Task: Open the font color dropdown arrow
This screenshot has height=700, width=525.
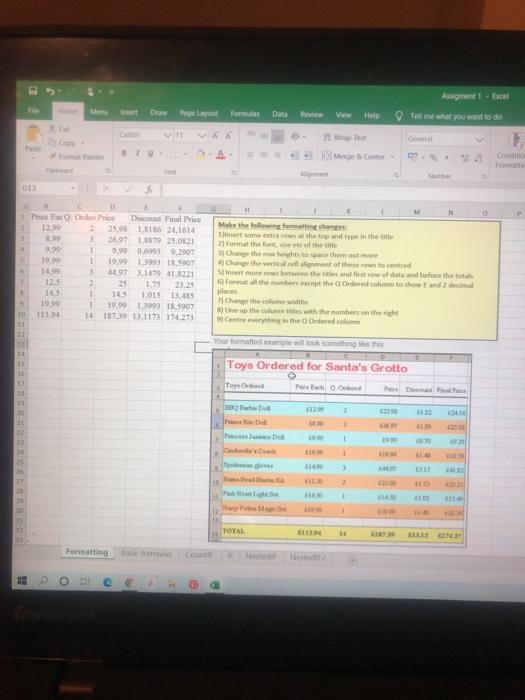Action: (231, 155)
